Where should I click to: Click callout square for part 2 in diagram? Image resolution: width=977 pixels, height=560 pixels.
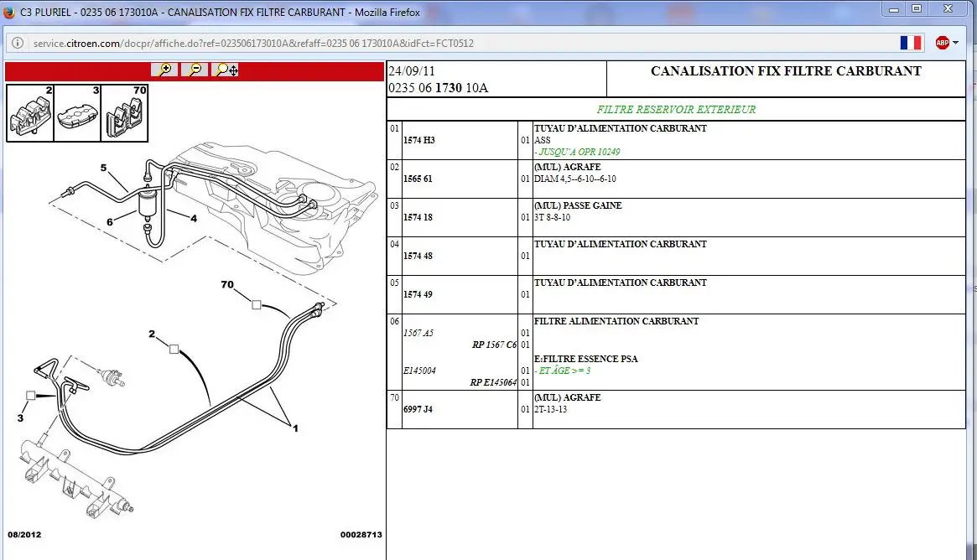tap(174, 350)
